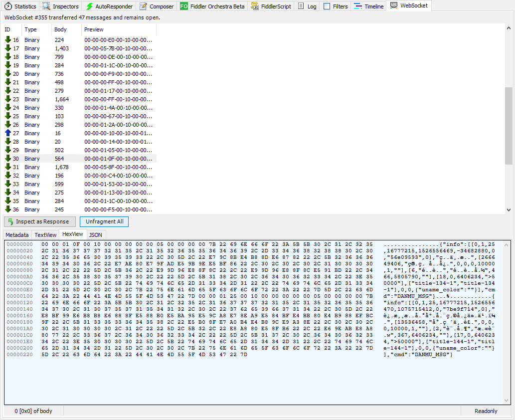
Task: Click the Inspectors tab icon
Action: click(46, 6)
